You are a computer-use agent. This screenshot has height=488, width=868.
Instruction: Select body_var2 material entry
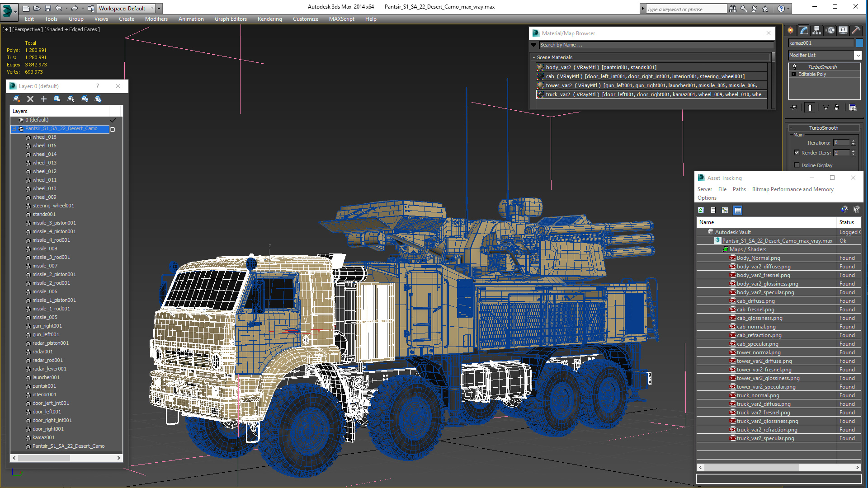tap(651, 67)
